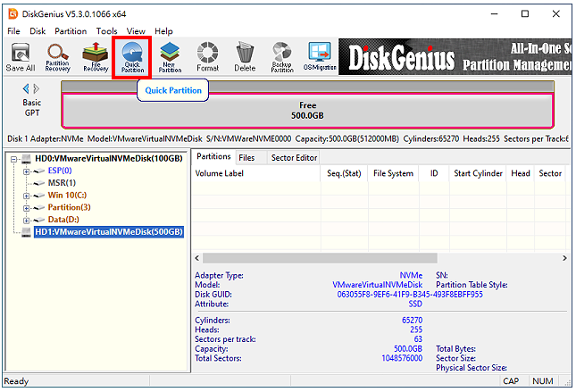Open the View menu
Screen dimensions: 576x392
136,31
